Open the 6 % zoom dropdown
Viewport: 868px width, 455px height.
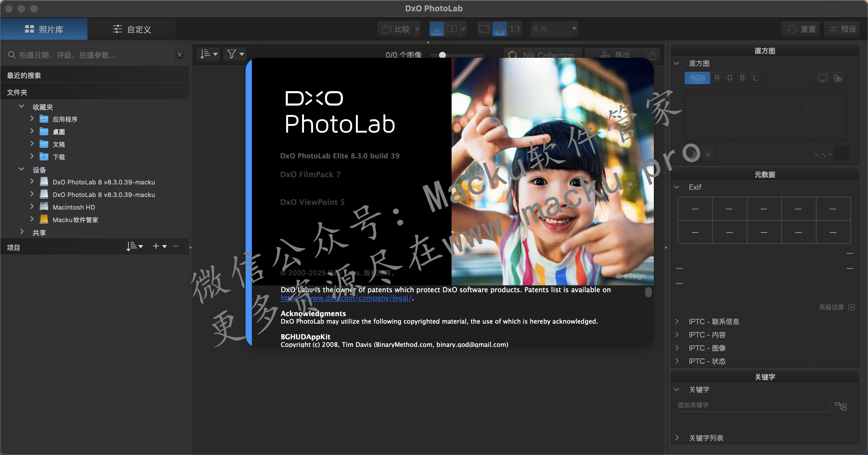pos(574,29)
